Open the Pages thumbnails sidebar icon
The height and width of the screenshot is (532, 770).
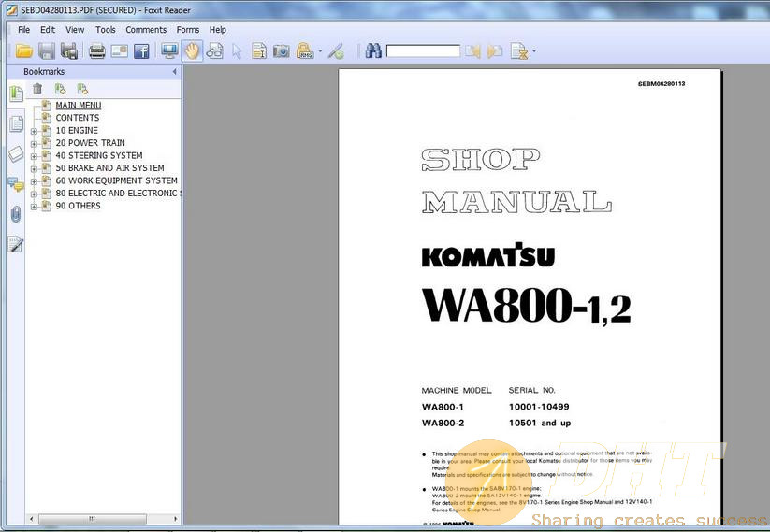click(16, 123)
